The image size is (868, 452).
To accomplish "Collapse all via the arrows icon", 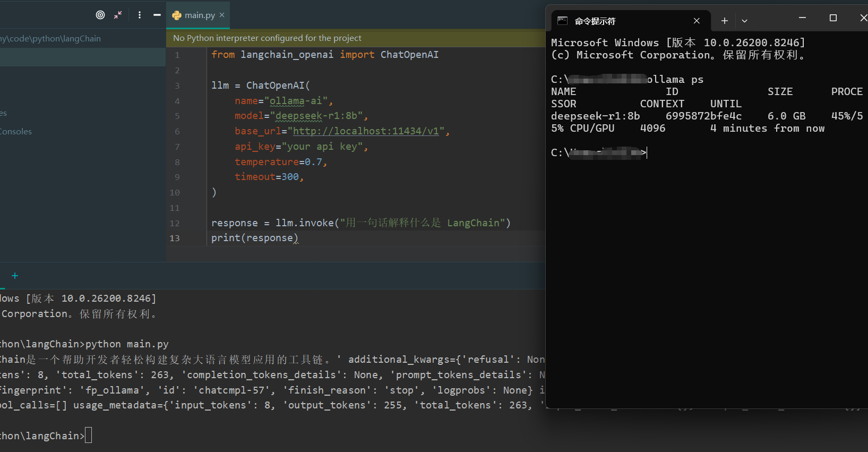I will coord(118,15).
